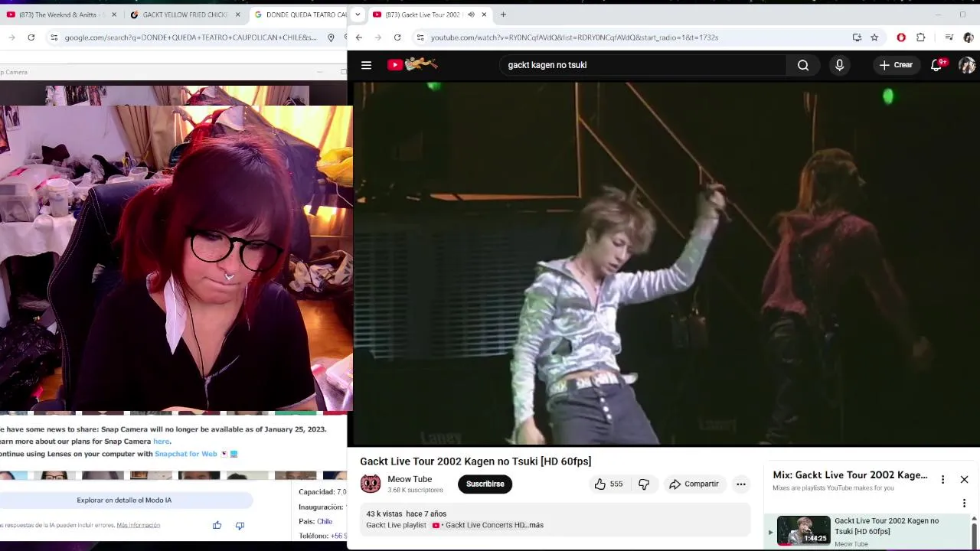Thumbs up the AI answer
The height and width of the screenshot is (551, 980).
(x=217, y=525)
